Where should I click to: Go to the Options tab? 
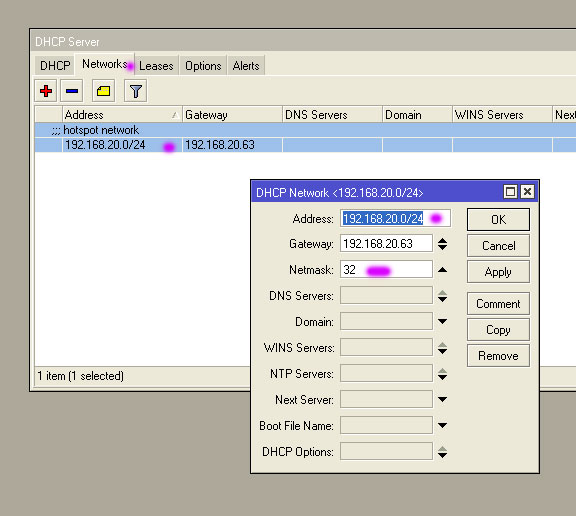(203, 66)
